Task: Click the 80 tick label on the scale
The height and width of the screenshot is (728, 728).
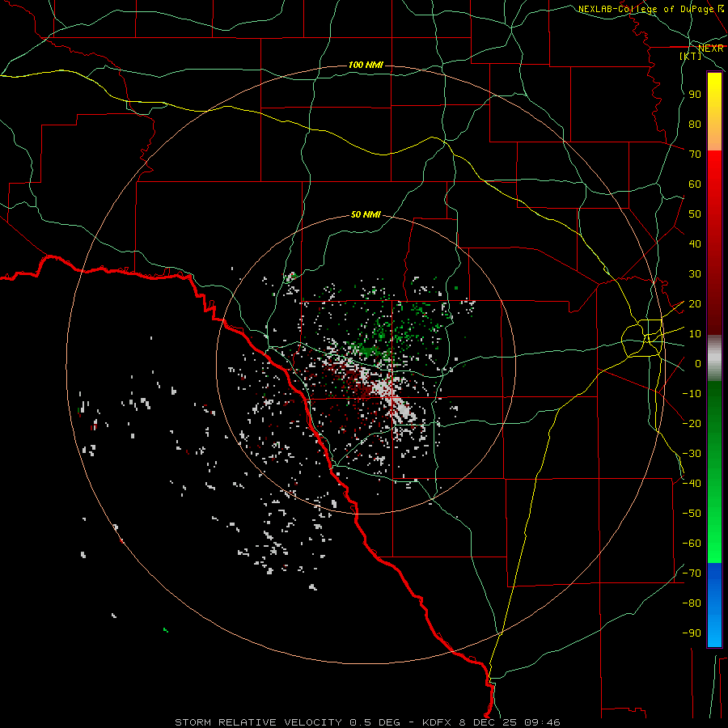Action: pos(695,124)
